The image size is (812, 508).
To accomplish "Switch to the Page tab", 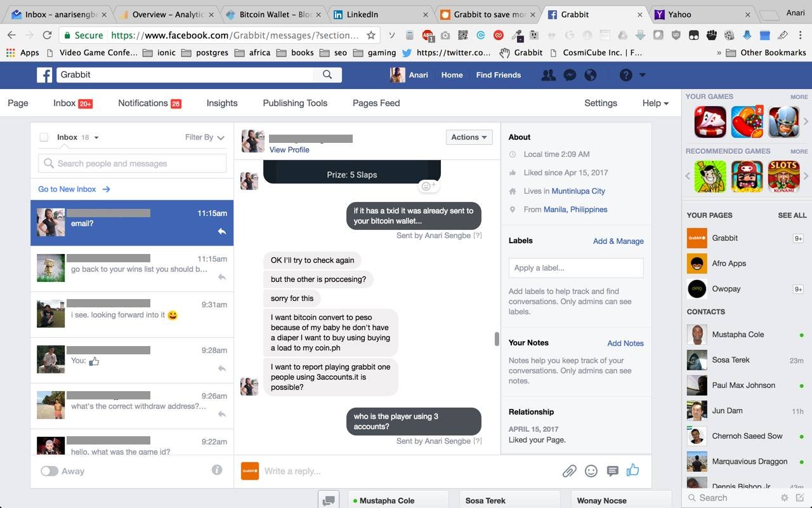I will tap(18, 103).
